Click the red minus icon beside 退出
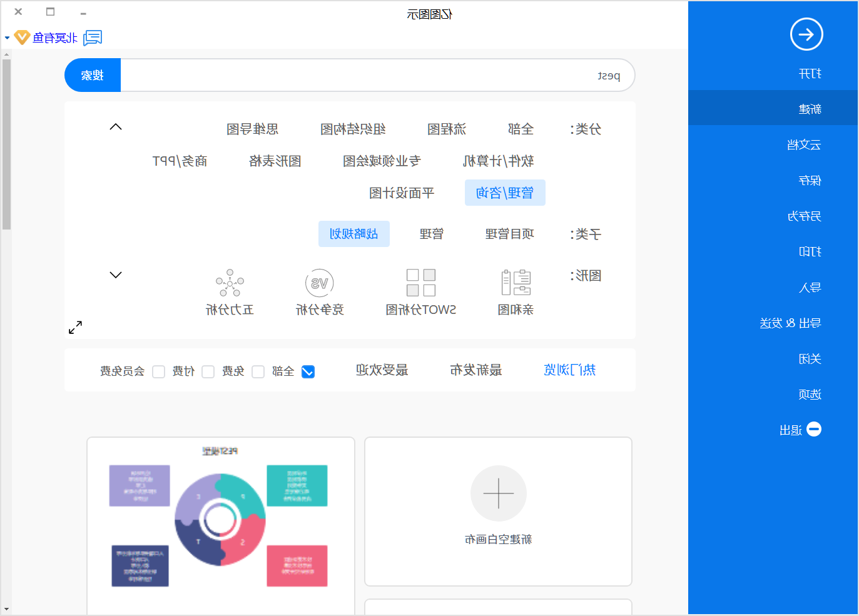This screenshot has width=859, height=616. [814, 429]
